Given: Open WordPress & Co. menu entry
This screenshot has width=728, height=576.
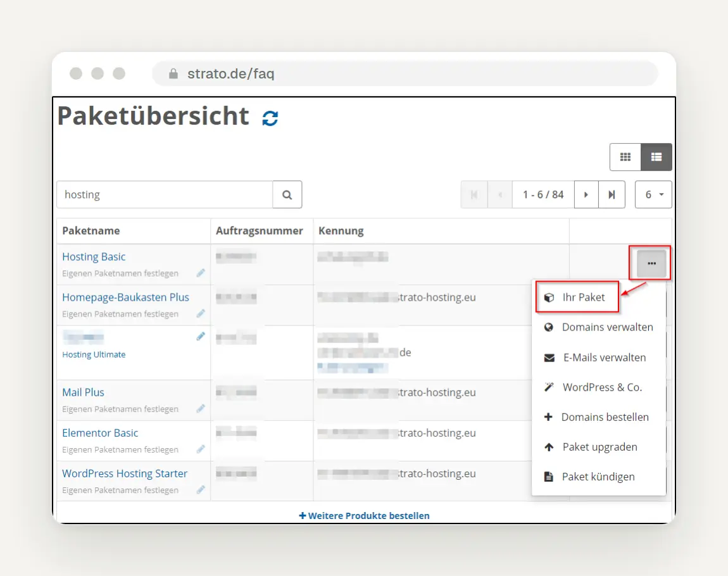Looking at the screenshot, I should pos(599,387).
